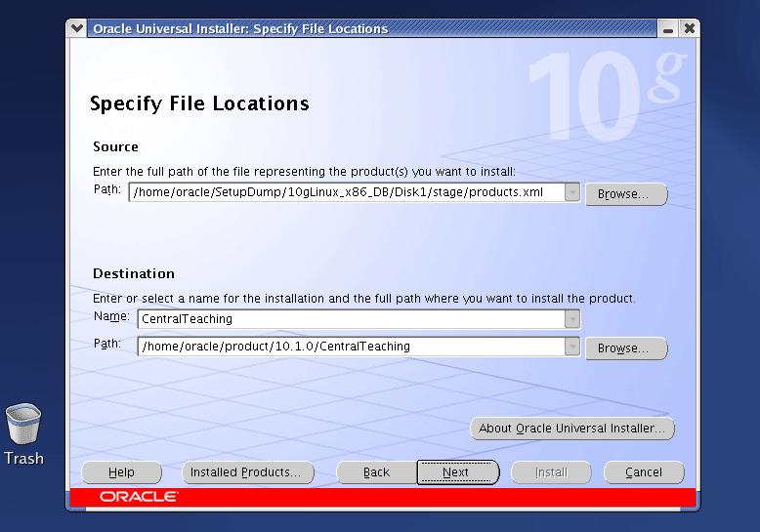The width and height of the screenshot is (760, 532).
Task: Click the Oracle logo in the red footer
Action: point(138,497)
